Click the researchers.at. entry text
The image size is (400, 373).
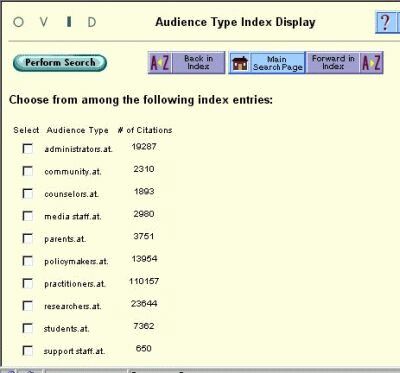point(73,306)
